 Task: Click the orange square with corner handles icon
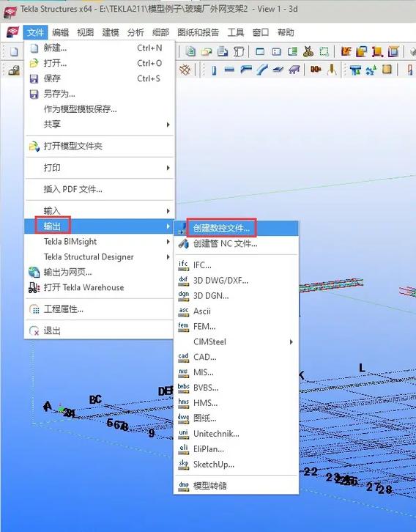click(377, 51)
